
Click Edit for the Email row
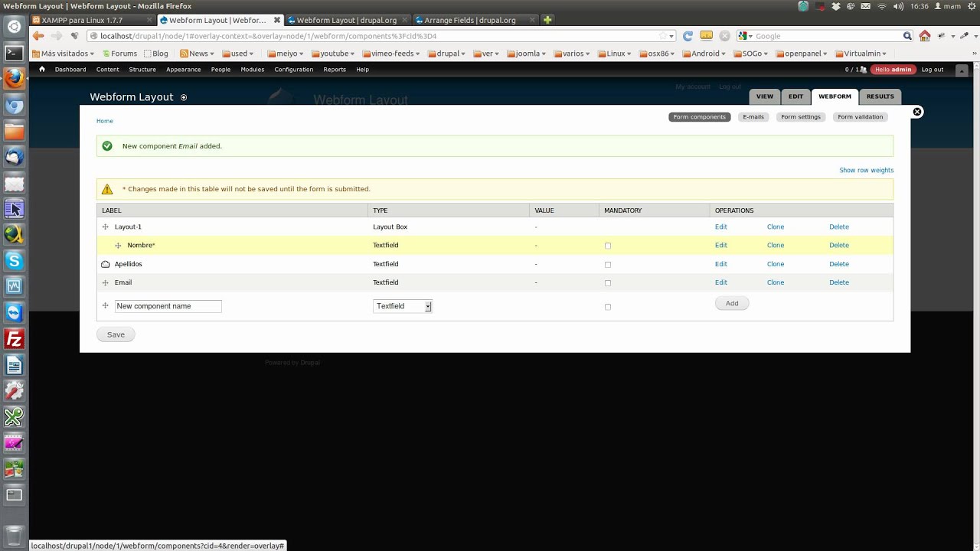click(721, 282)
